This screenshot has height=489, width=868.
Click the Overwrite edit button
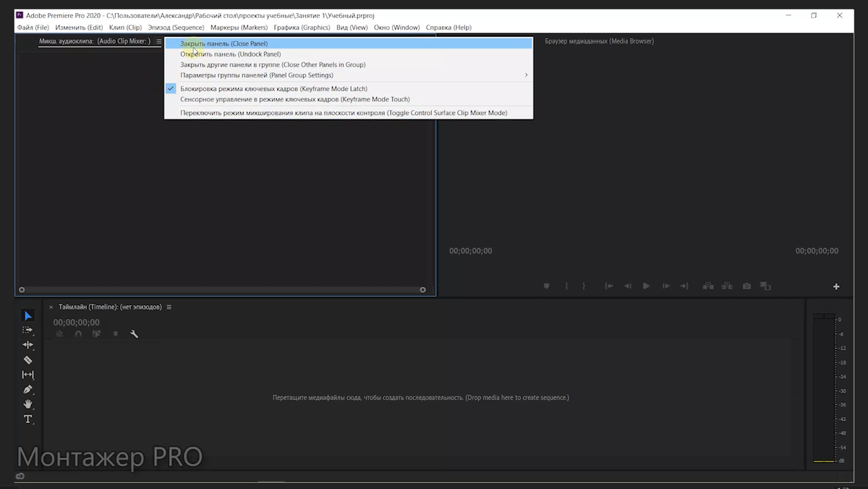click(x=727, y=286)
